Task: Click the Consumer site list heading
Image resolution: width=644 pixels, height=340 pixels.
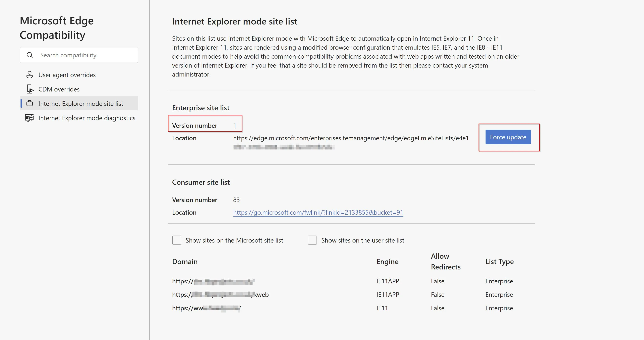Action: point(201,182)
